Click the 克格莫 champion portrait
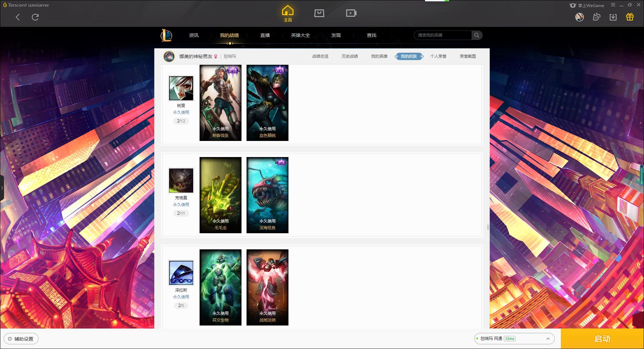Viewport: 644px width, 349px height. pyautogui.click(x=181, y=181)
